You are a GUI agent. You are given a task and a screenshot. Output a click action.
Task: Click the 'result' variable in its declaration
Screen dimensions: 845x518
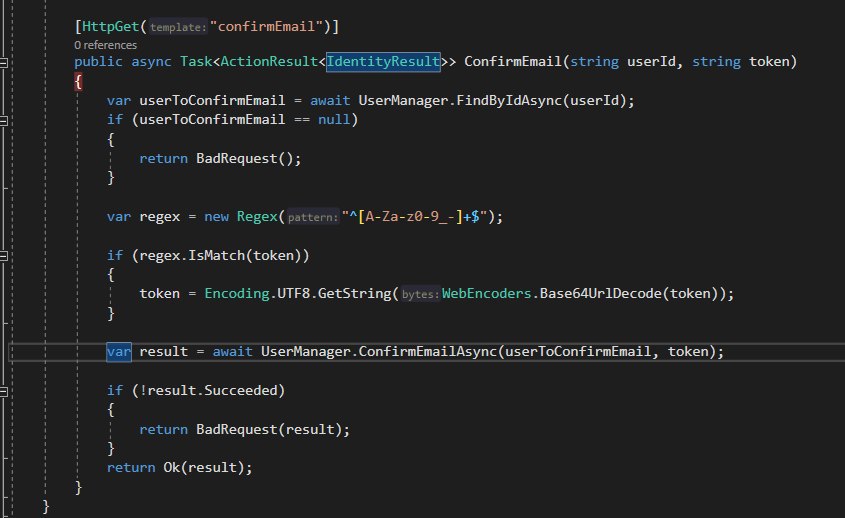(x=164, y=352)
